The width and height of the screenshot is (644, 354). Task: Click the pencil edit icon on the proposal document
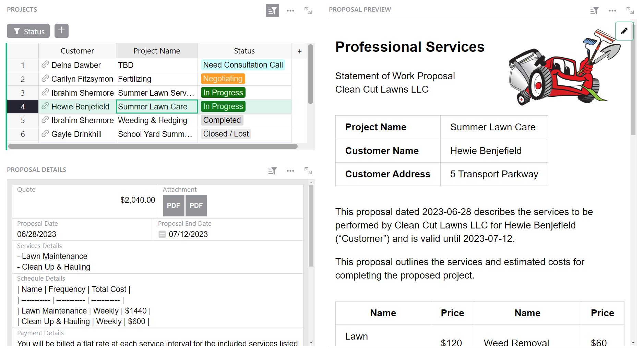click(x=624, y=31)
